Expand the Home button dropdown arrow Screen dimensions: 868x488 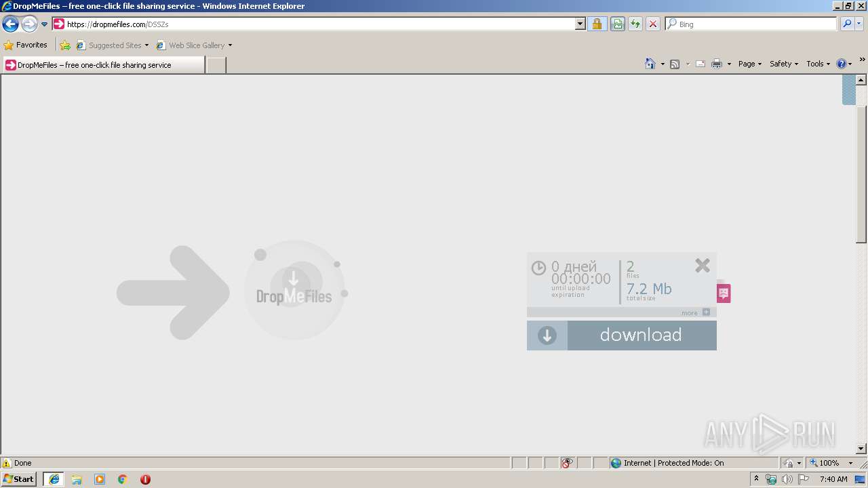pyautogui.click(x=663, y=64)
